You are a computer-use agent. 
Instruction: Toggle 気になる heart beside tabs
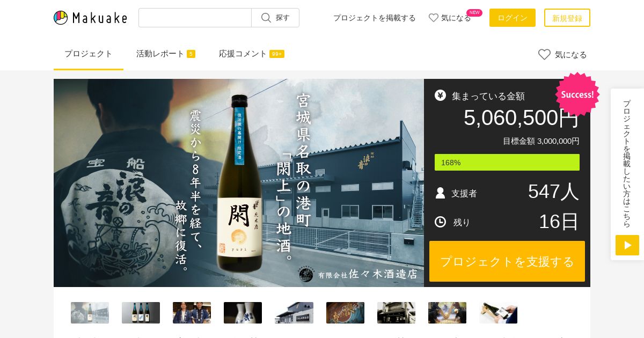coord(562,54)
